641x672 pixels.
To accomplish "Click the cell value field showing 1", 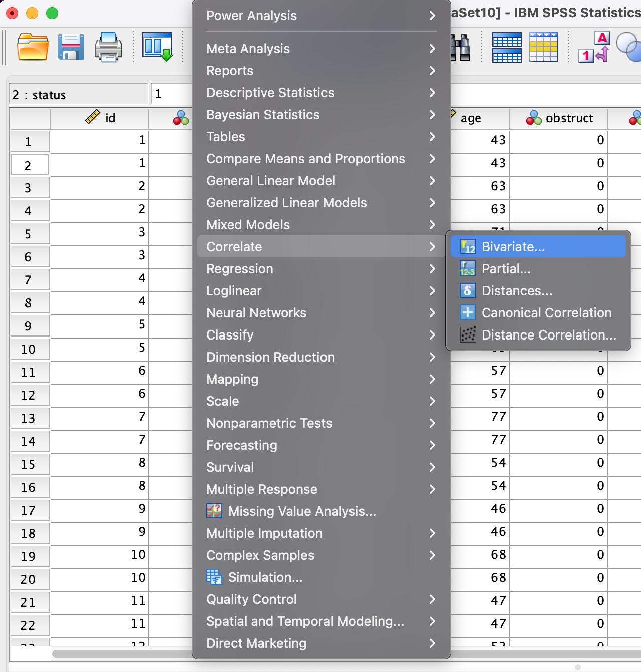I will pos(171,94).
